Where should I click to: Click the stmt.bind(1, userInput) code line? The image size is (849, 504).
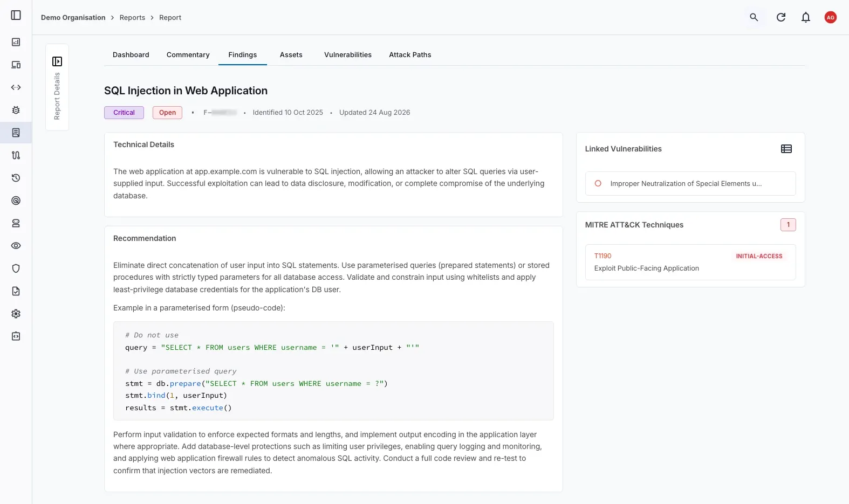tap(176, 396)
